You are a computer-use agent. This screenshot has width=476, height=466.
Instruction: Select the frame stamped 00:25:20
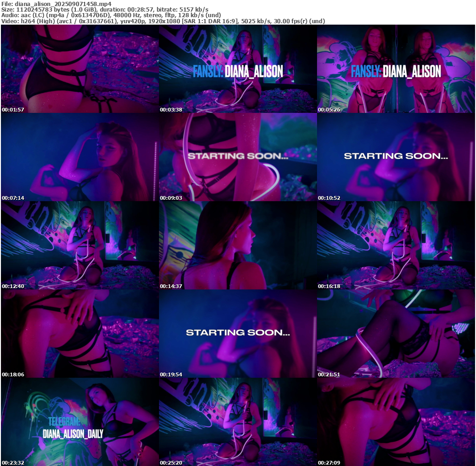(238, 422)
